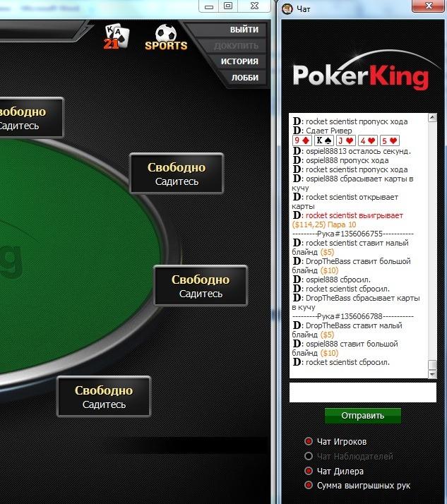Click the 9 of diamonds card
447x504 pixels.
point(302,140)
